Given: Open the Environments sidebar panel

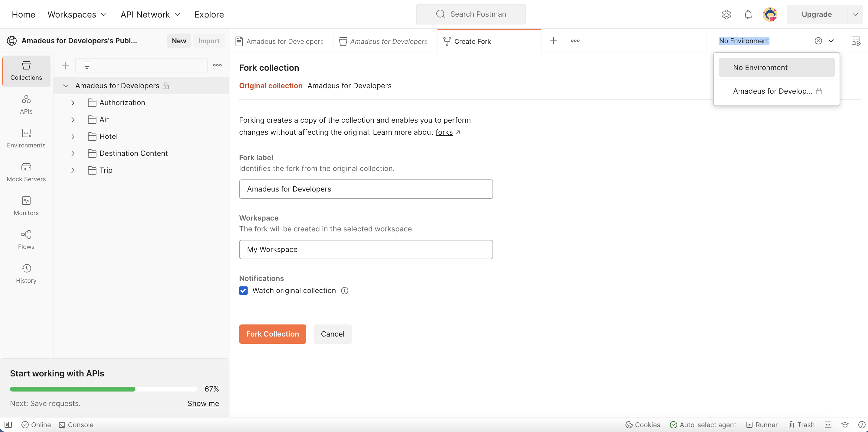Looking at the screenshot, I should 26,138.
